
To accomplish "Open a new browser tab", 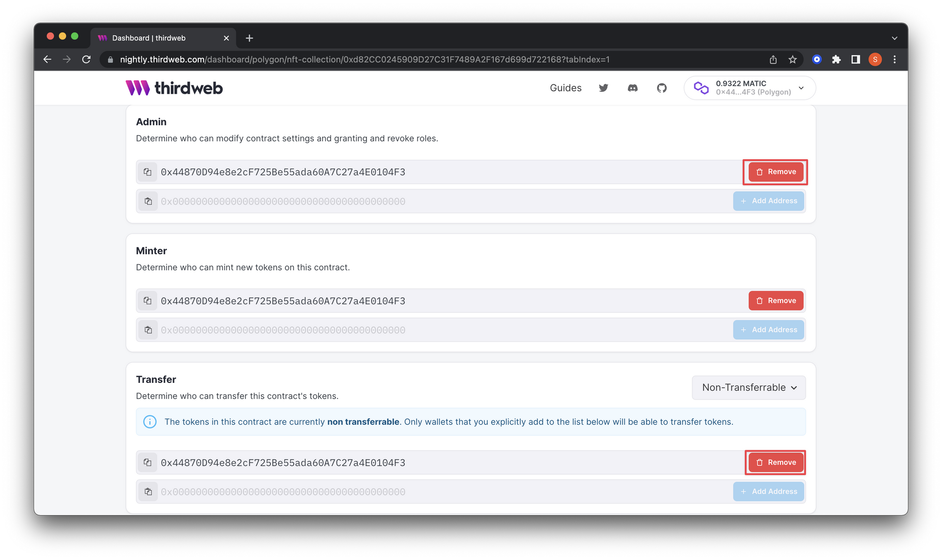I will point(250,38).
